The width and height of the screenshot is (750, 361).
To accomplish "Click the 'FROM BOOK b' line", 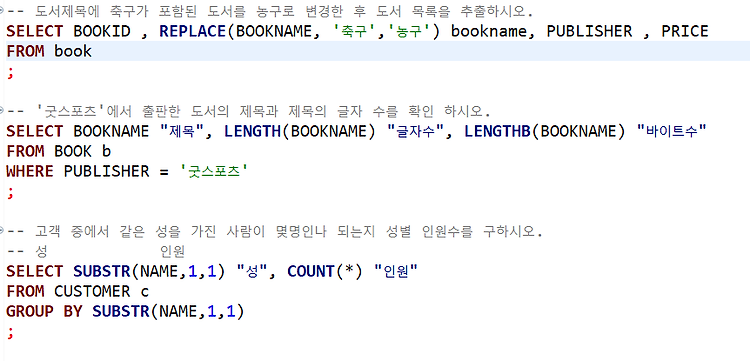I will tap(58, 152).
